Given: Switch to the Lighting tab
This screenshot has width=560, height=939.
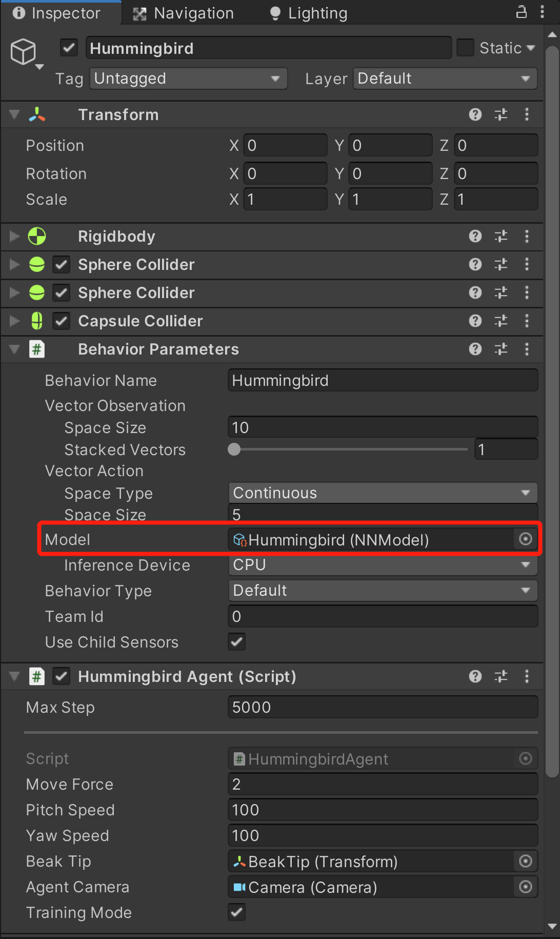Looking at the screenshot, I should tap(307, 13).
